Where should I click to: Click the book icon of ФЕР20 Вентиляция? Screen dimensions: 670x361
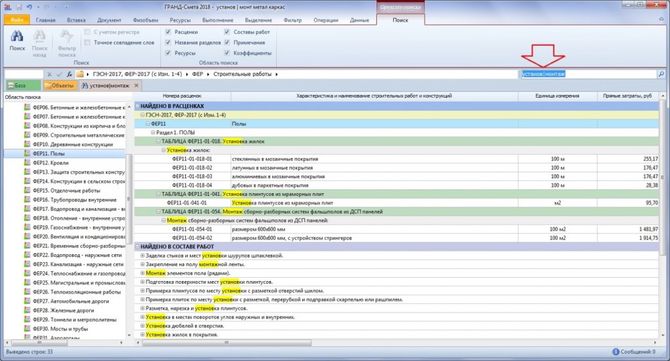click(27, 236)
